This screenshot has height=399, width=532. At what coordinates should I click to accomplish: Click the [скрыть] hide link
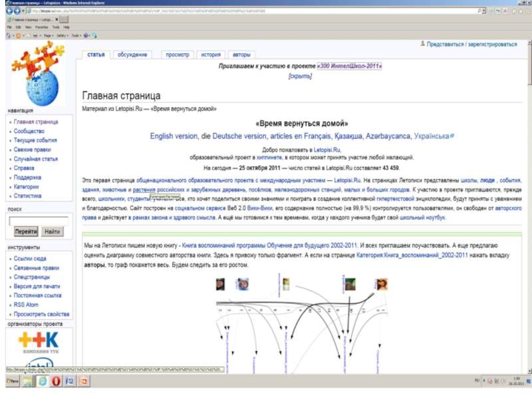pos(300,76)
